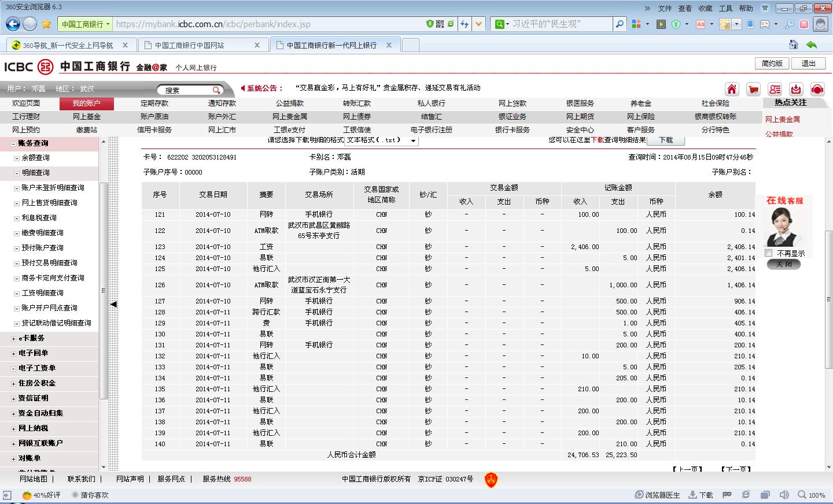
Task: Open the 转账汇款 menu item
Action: coord(356,103)
